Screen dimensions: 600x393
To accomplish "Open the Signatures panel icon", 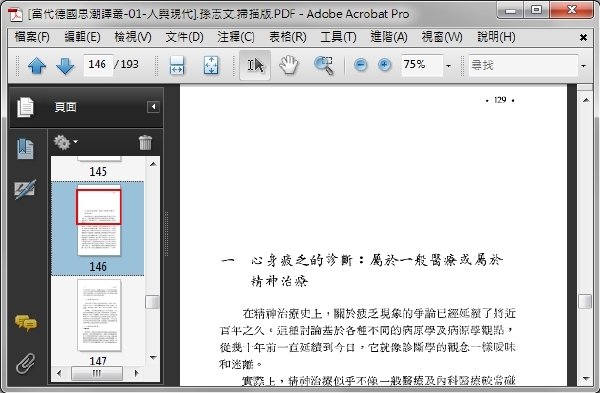I will click(25, 189).
